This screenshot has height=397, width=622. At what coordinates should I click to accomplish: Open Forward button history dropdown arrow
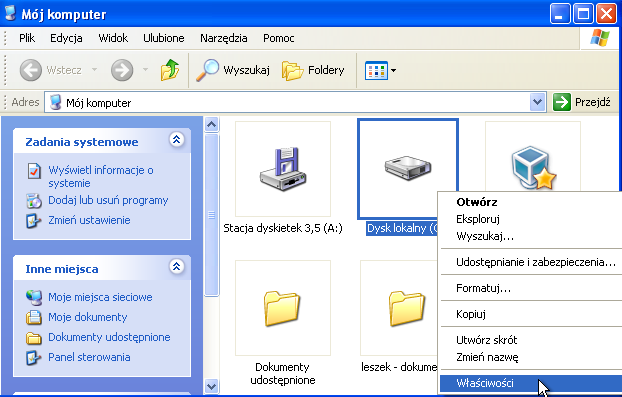click(146, 70)
